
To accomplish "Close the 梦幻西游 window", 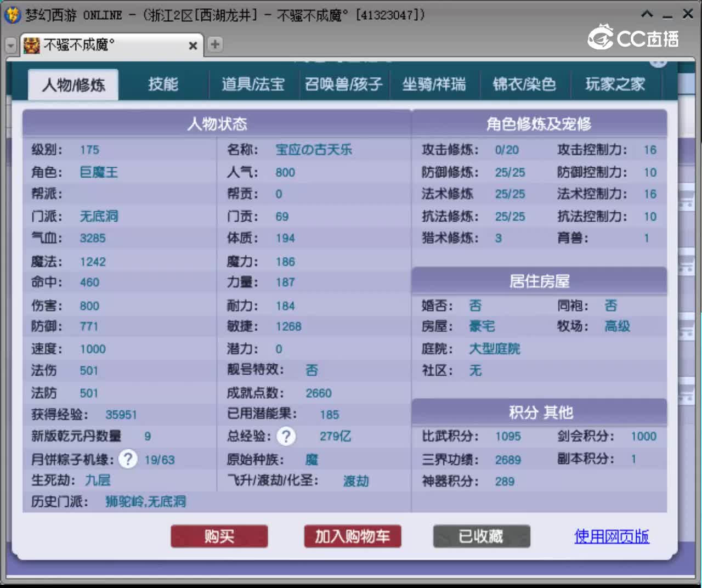I will 688,14.
